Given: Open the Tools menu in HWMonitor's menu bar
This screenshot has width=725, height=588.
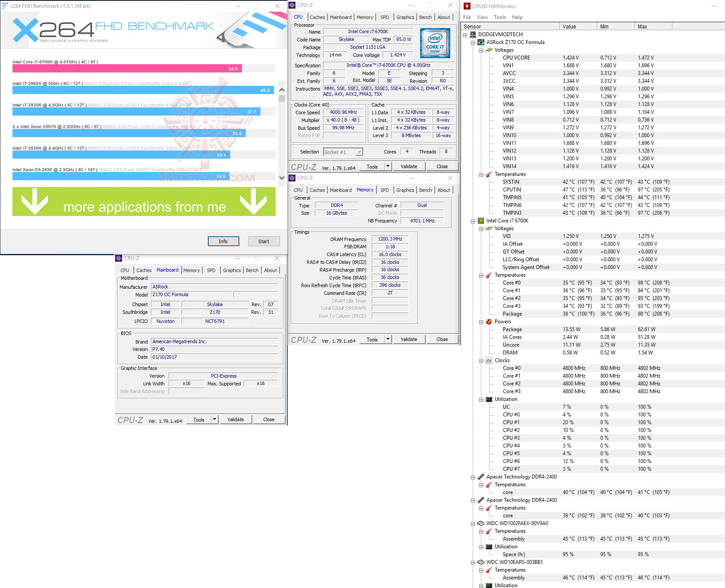Looking at the screenshot, I should pyautogui.click(x=500, y=17).
